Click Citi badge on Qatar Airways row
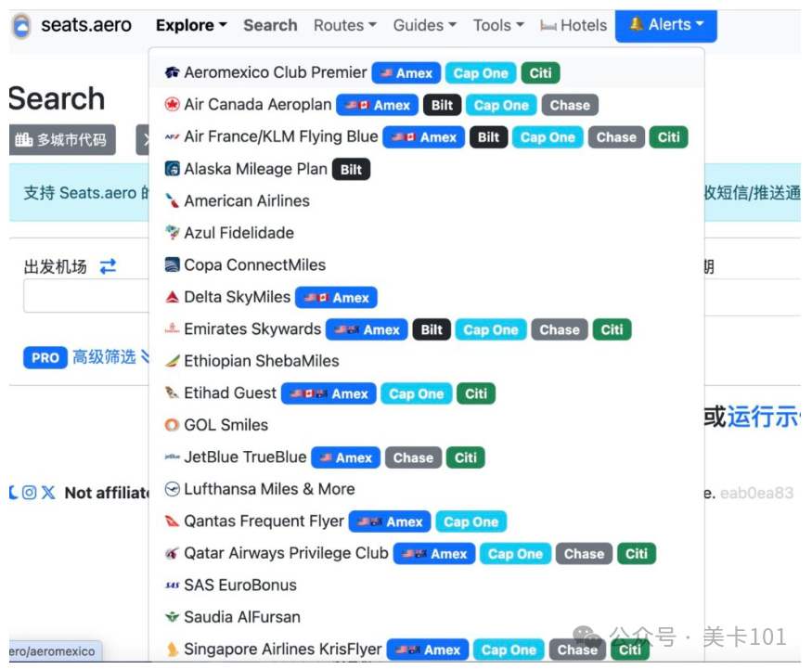This screenshot has height=669, width=812. pyautogui.click(x=636, y=554)
